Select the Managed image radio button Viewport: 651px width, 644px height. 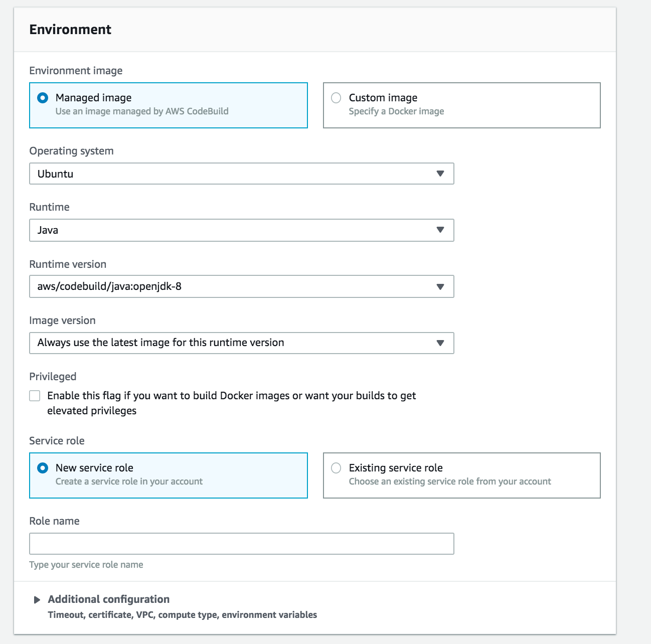coord(43,98)
